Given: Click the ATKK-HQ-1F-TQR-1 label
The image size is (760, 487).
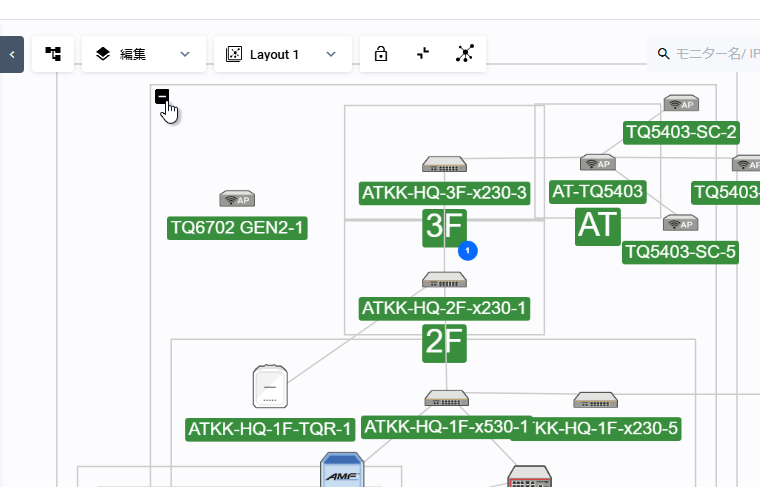Looking at the screenshot, I should (270, 429).
